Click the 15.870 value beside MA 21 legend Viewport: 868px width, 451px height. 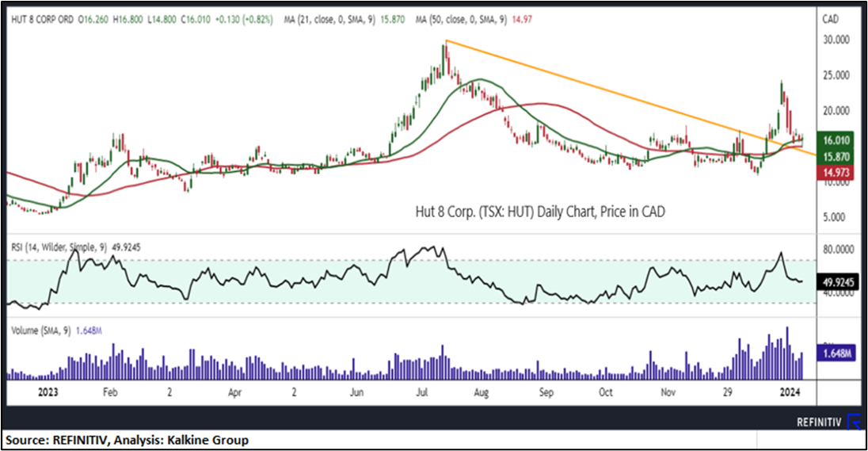[392, 19]
